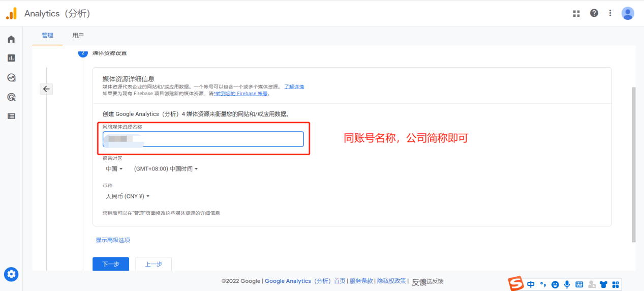Open the three-dot more options menu

[x=610, y=13]
